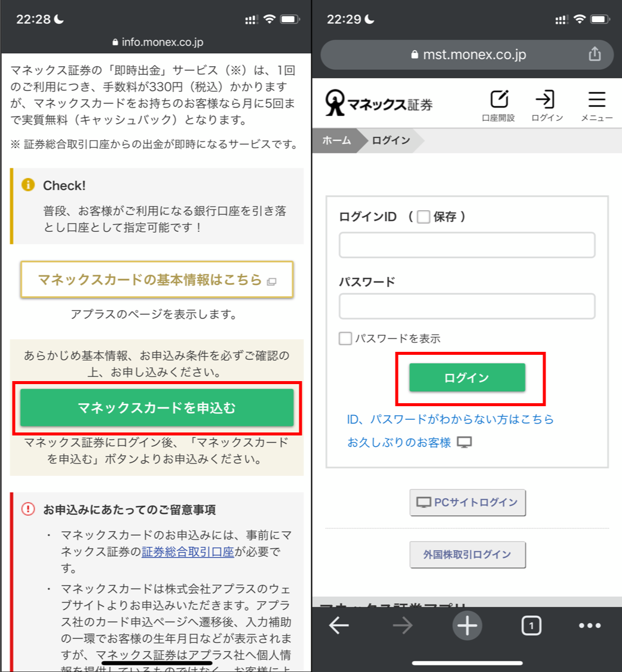622x672 pixels.
Task: Open the browser three-dot more menu
Action: click(x=590, y=626)
